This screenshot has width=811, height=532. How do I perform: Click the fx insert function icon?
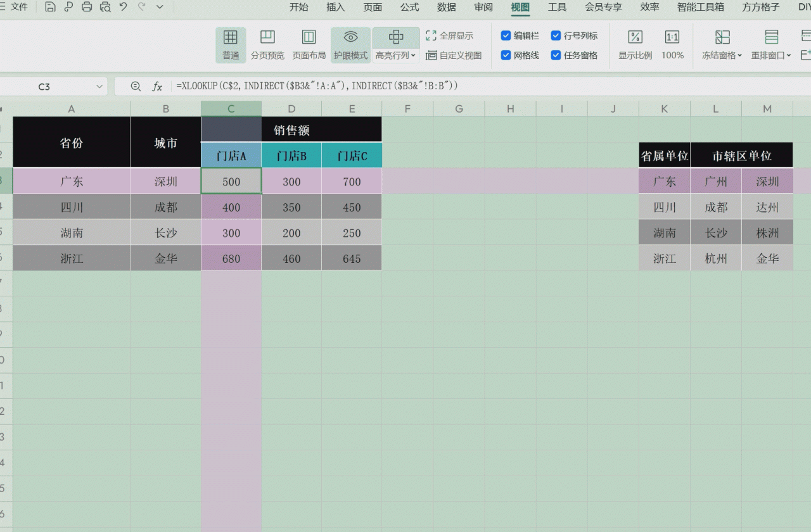tap(157, 86)
